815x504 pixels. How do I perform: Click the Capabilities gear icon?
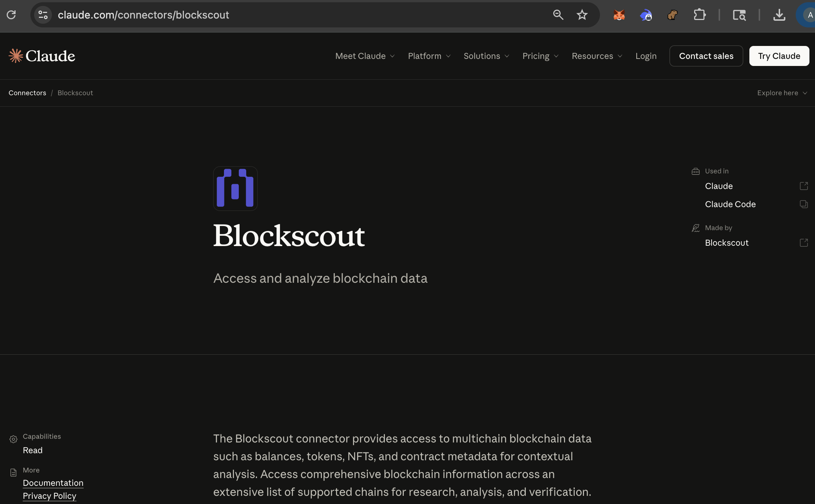13,439
